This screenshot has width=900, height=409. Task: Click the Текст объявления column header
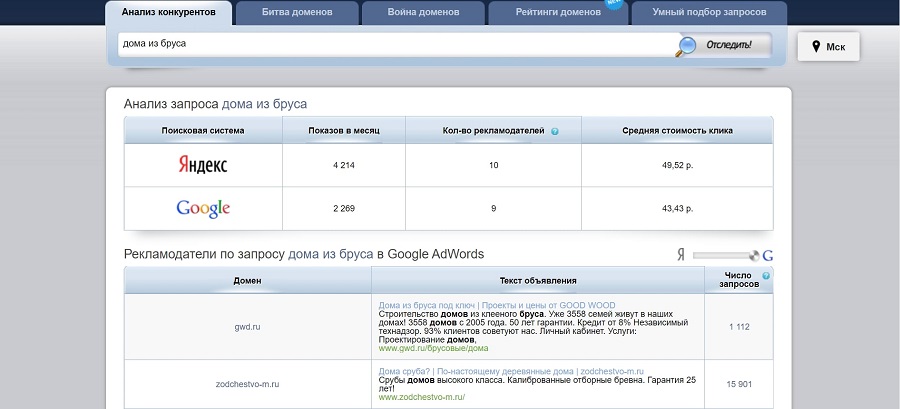tap(538, 281)
